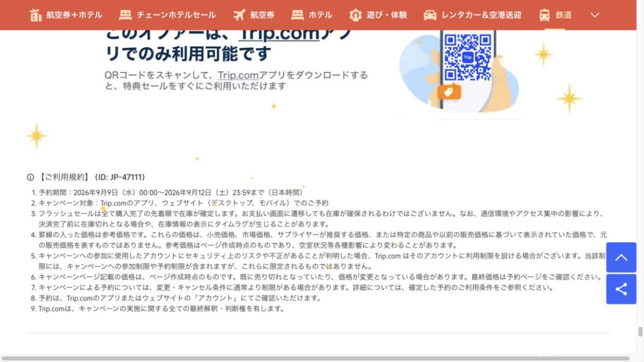Select the 鉄道 navigation tab
The height and width of the screenshot is (362, 644).
coord(555,15)
